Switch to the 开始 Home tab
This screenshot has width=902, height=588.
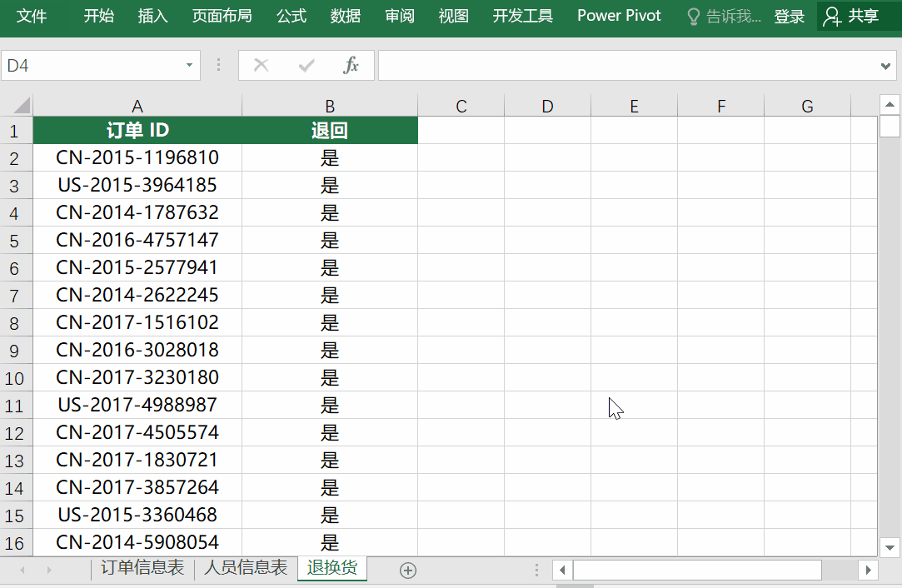[99, 16]
